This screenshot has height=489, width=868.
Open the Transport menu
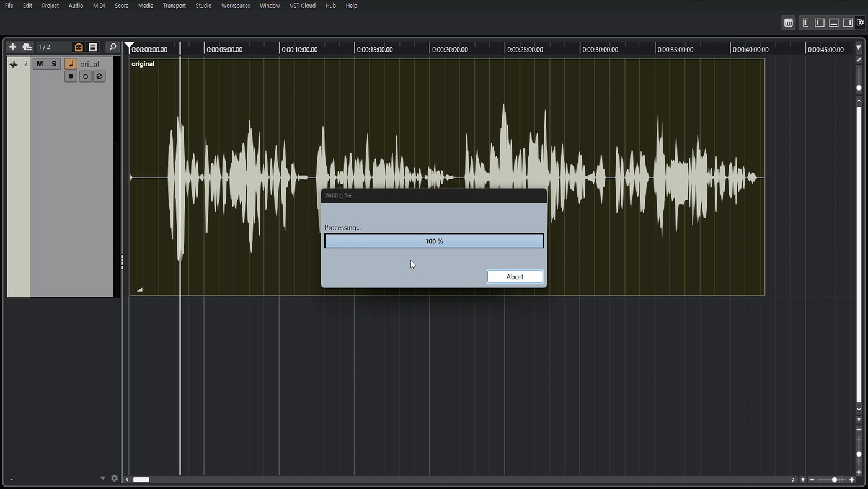coord(174,6)
